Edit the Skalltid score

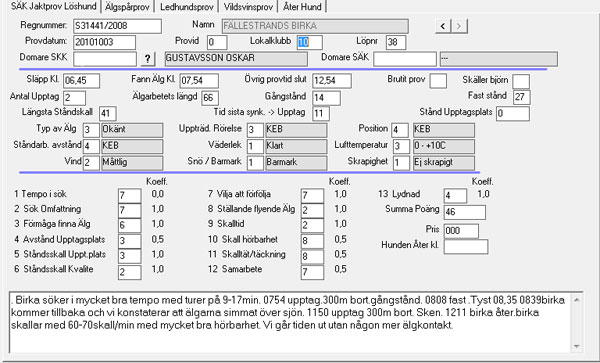point(312,226)
